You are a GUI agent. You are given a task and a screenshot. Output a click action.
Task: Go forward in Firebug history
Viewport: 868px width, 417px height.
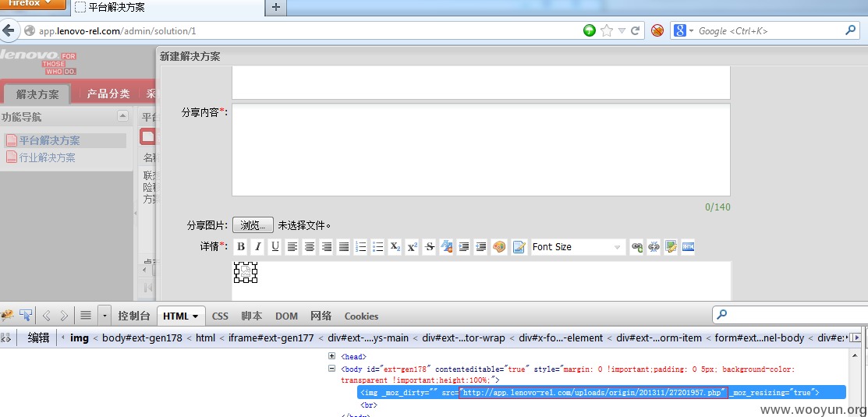[64, 316]
